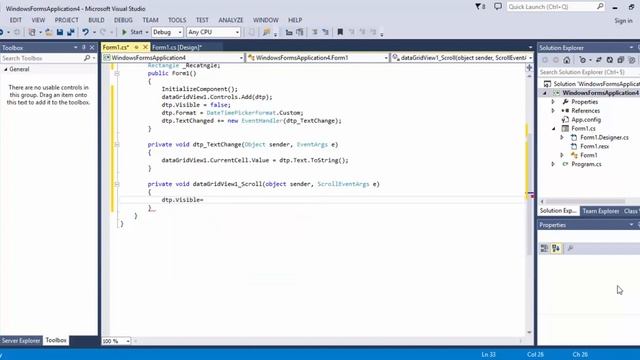
Task: Click the Save icon in the toolbar
Action: [x=60, y=32]
